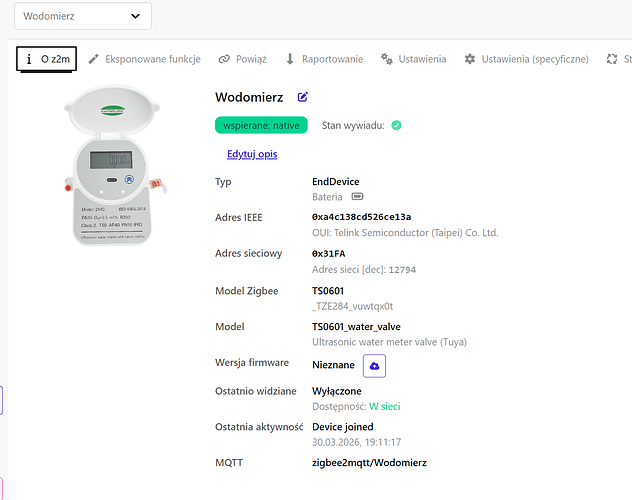Switch to the O z2m tab
The image size is (632, 500).
point(47,59)
